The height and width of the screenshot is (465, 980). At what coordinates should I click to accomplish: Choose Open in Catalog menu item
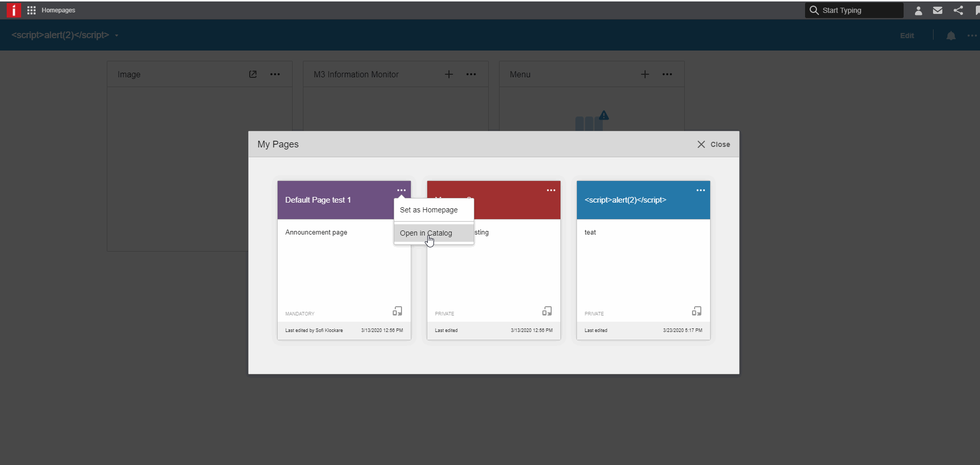click(433, 233)
